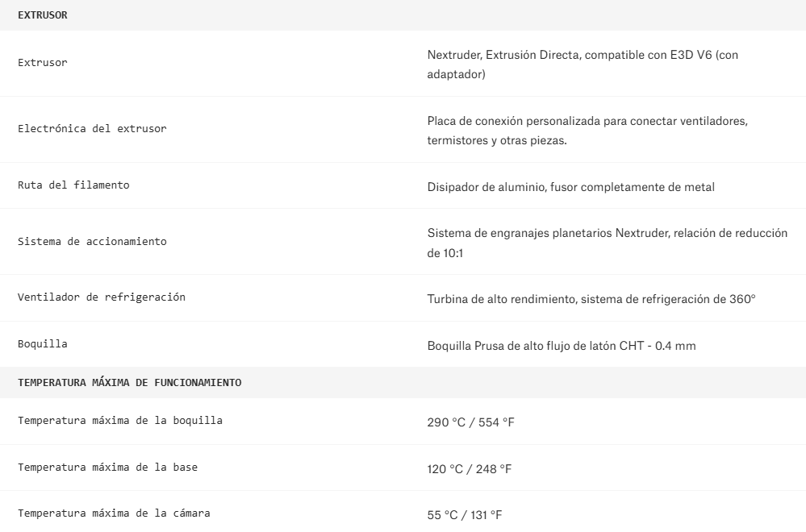Click the Sistema de accionamiento label
Screen dimensions: 806x532
[92, 241]
